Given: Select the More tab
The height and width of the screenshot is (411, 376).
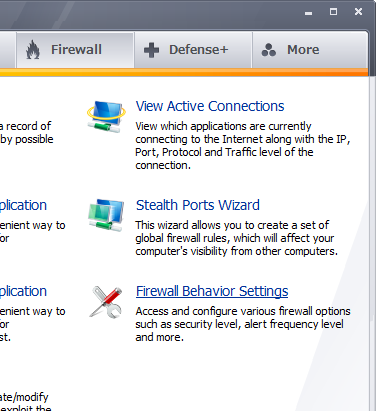Looking at the screenshot, I should point(310,50).
